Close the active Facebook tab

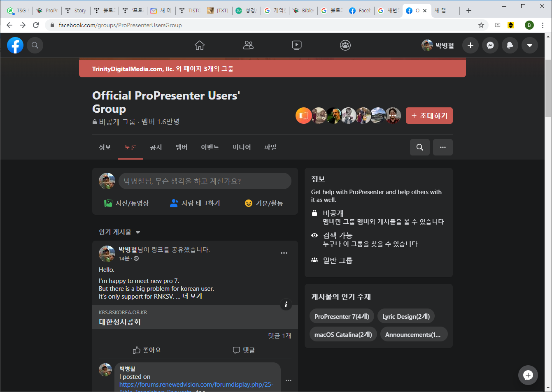(425, 11)
